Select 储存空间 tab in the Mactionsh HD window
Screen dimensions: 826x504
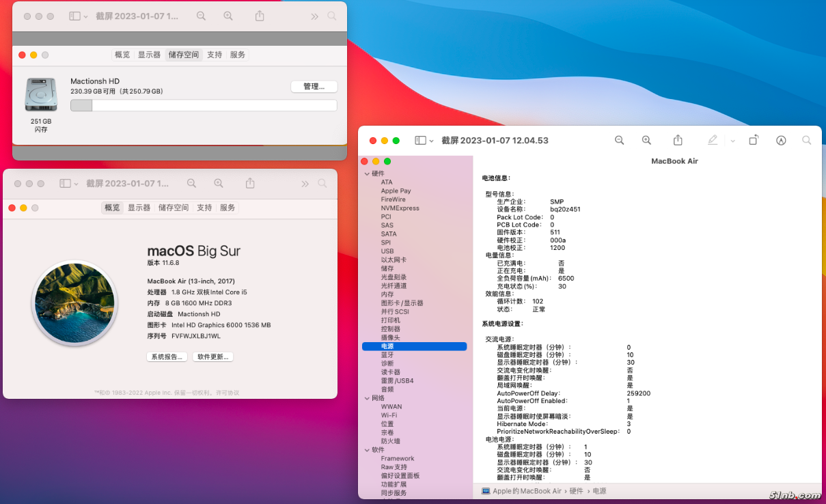tap(184, 55)
